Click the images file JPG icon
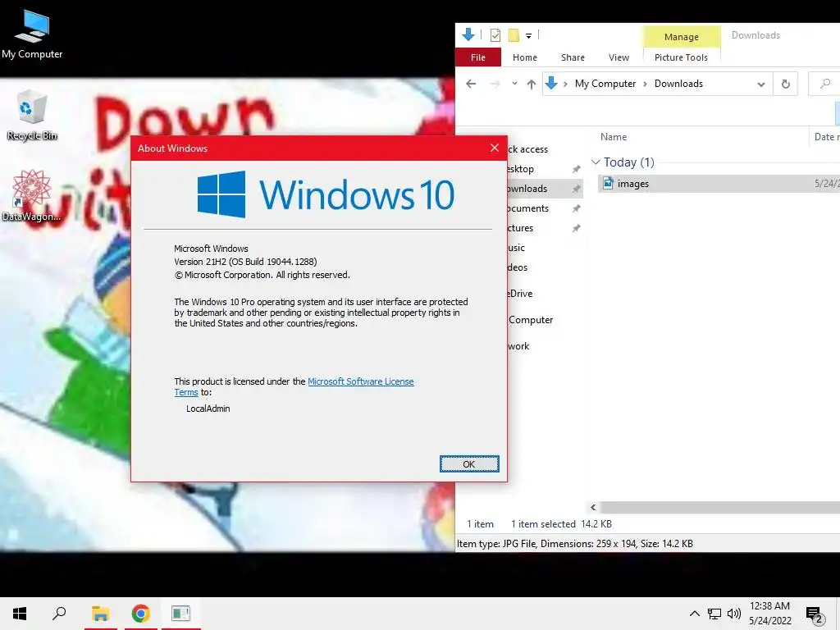Viewport: 840px width, 630px height. [608, 183]
